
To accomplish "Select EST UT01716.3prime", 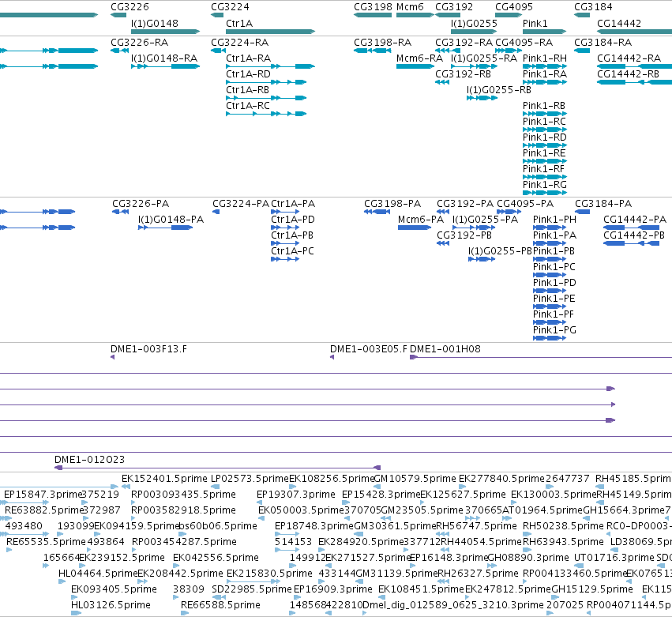I will pyautogui.click(x=614, y=558).
